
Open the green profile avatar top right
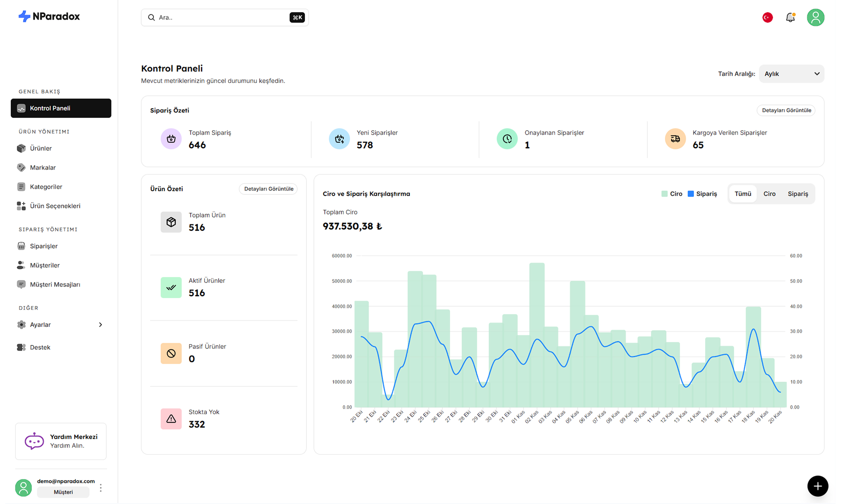tap(815, 17)
